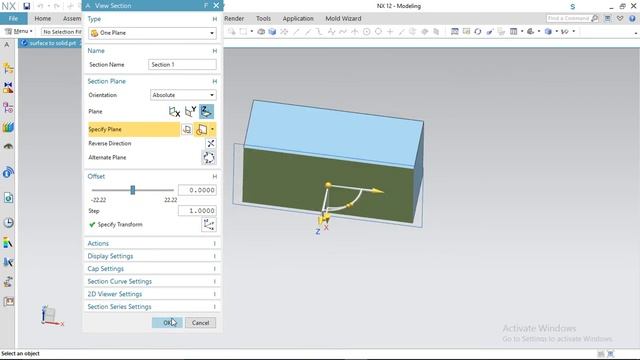Click the Specify Plane highlighted row

click(x=134, y=129)
